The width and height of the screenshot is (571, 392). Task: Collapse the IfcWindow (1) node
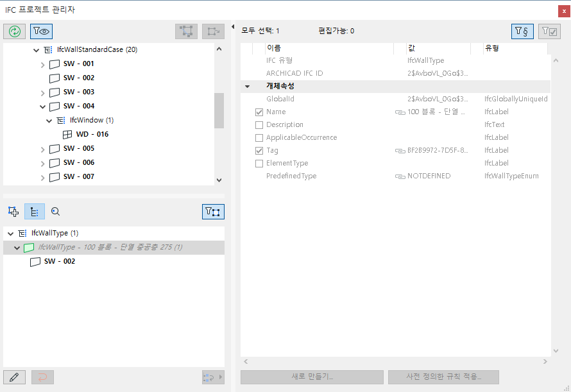pos(49,121)
